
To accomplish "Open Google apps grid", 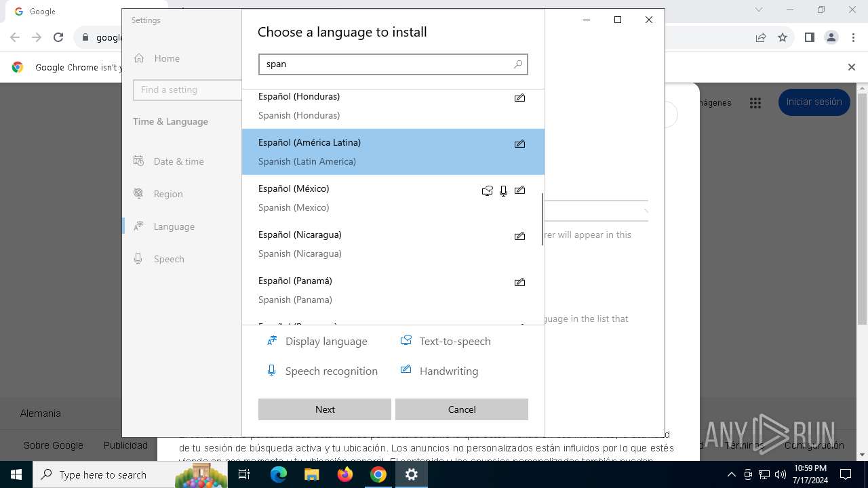I will [755, 103].
